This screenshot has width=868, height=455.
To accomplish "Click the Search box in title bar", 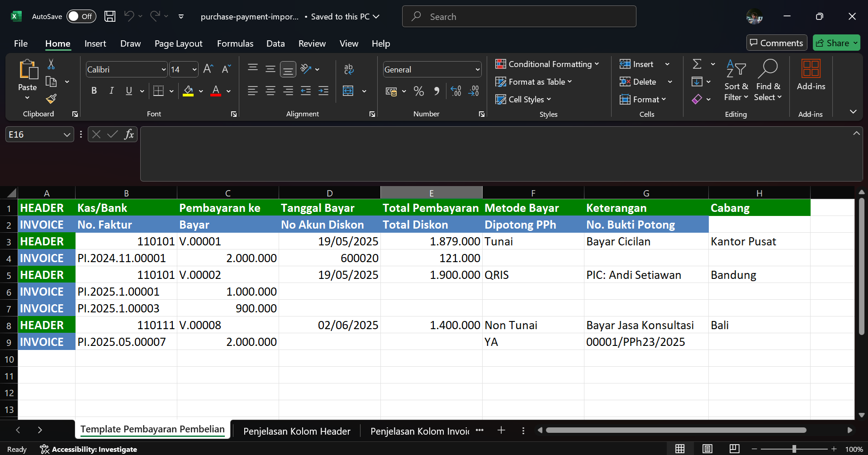I will (x=519, y=17).
